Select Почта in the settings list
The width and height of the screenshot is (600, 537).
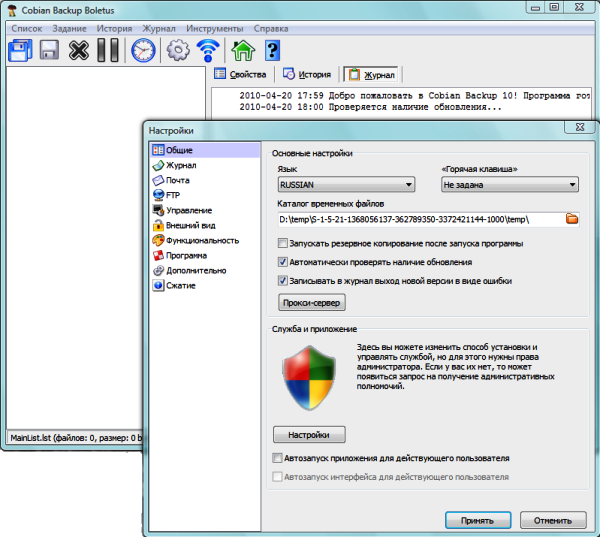pos(205,180)
